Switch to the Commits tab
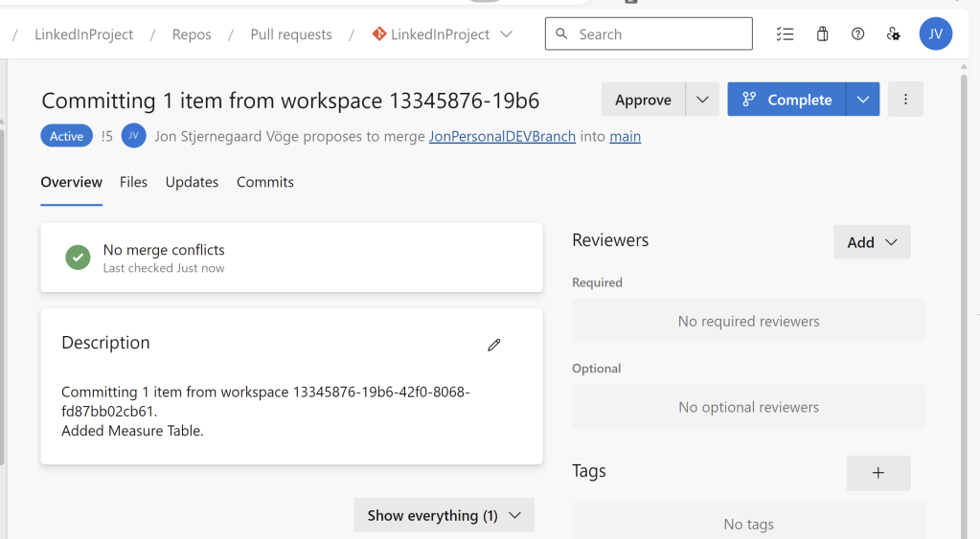Image resolution: width=980 pixels, height=539 pixels. coord(264,182)
